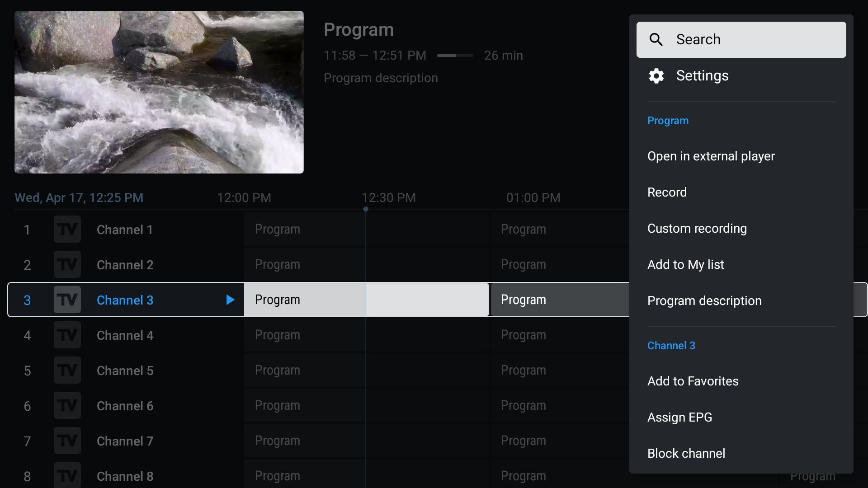Click Add to Favorites for Channel 3
868x488 pixels.
[x=693, y=381]
